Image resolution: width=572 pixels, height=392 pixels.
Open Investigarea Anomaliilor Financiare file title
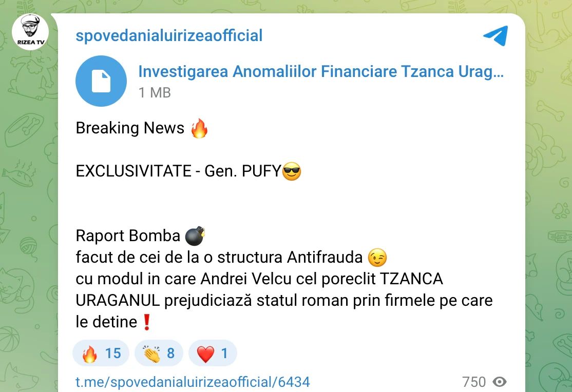tap(321, 71)
